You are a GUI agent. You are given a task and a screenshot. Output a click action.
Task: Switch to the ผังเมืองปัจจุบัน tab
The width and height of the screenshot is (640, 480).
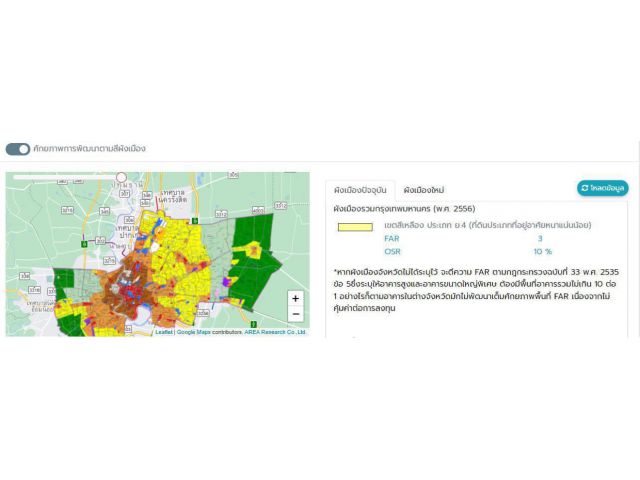359,189
